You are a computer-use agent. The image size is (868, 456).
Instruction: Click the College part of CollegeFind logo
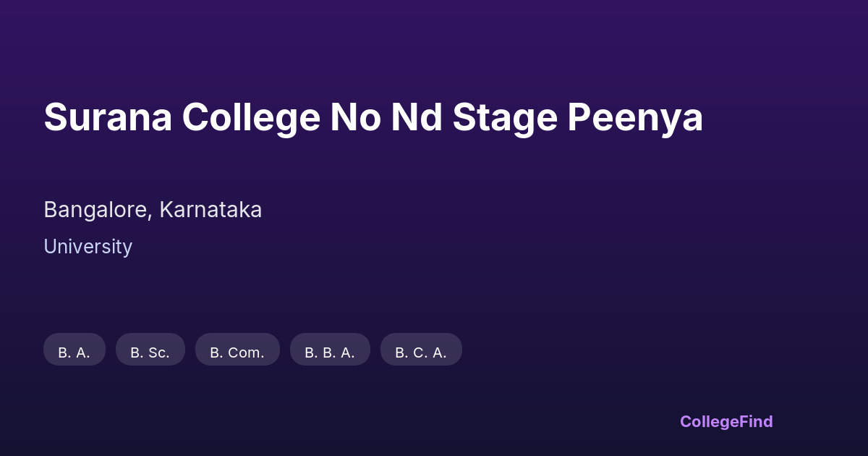(709, 421)
